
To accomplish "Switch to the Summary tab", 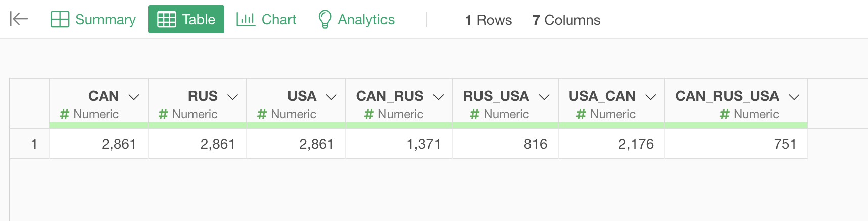I will coord(93,19).
